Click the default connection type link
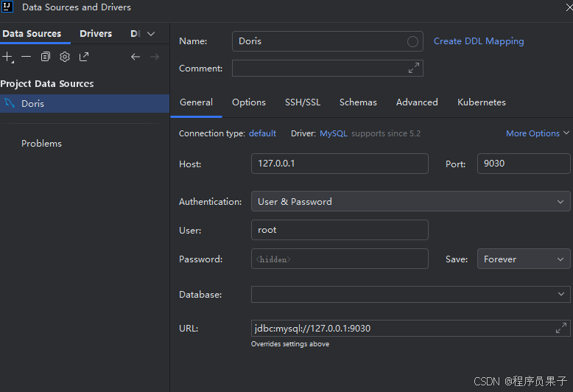The image size is (573, 392). point(262,133)
